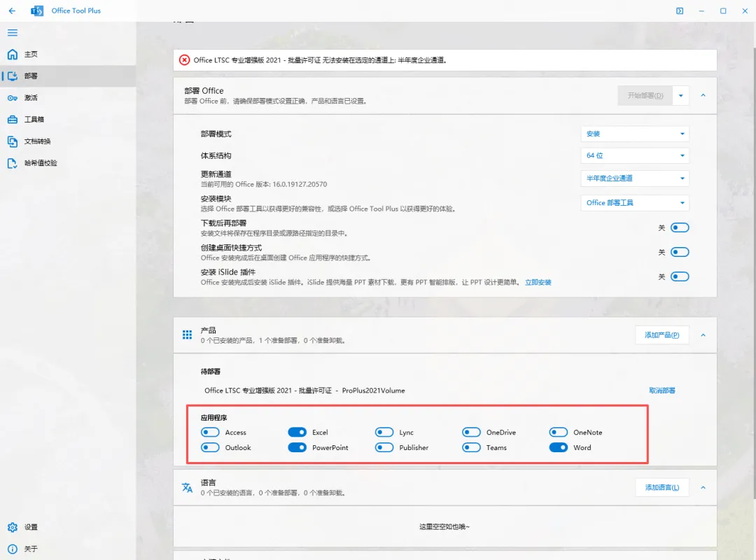Click 立即安装 link for iSlide

tap(538, 283)
